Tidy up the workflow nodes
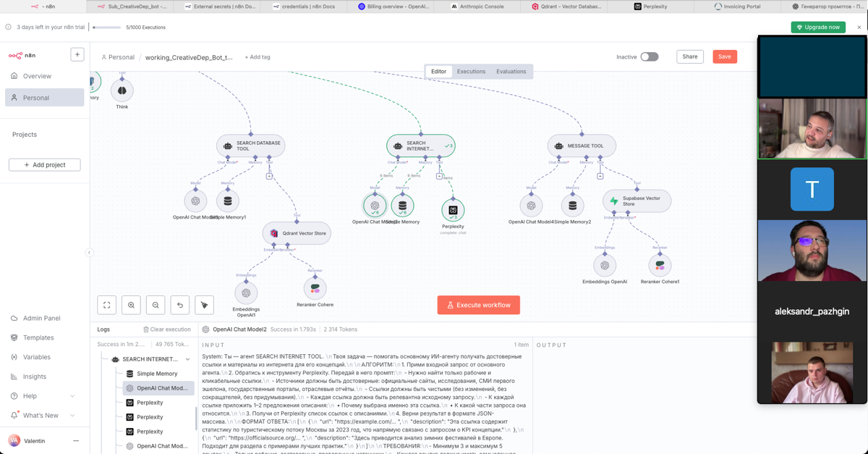 pyautogui.click(x=205, y=305)
